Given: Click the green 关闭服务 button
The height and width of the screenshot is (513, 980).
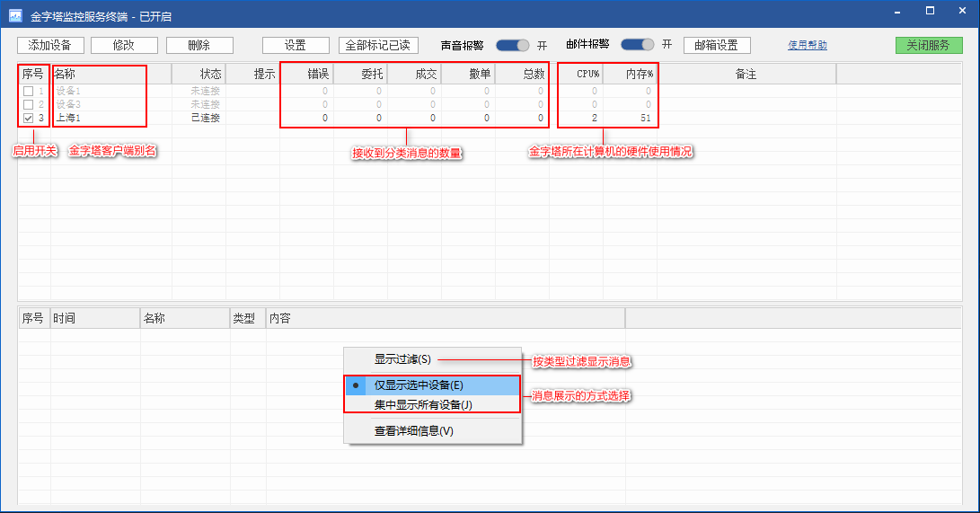Looking at the screenshot, I should point(929,45).
